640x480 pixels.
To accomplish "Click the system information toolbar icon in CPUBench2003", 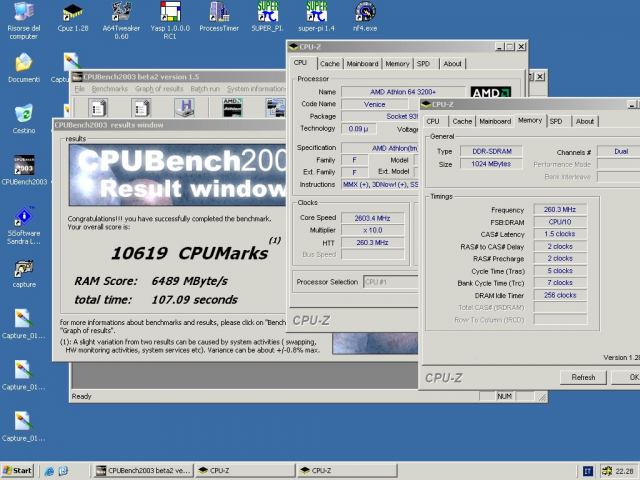I will point(275,107).
